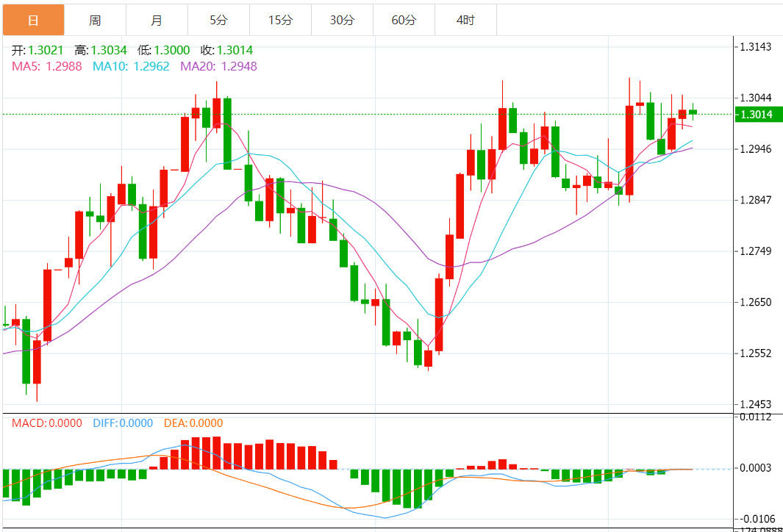Click the 1.2946 price axis label

755,148
